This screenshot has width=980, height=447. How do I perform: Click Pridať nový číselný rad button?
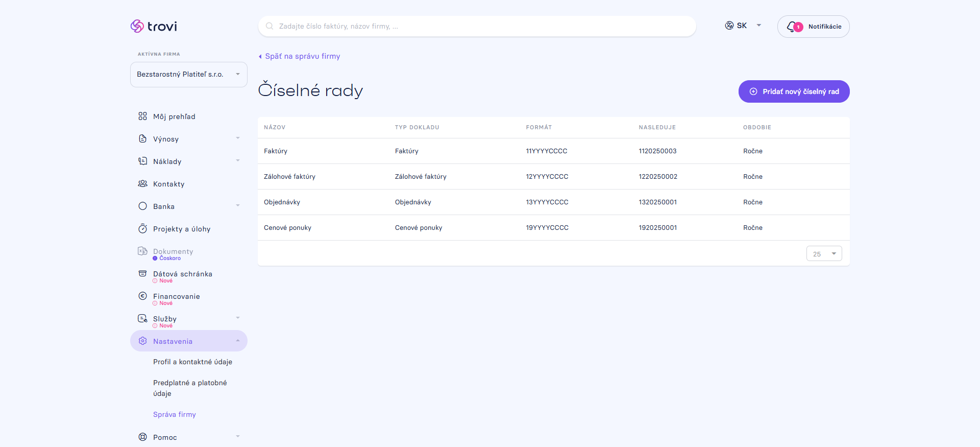tap(794, 91)
